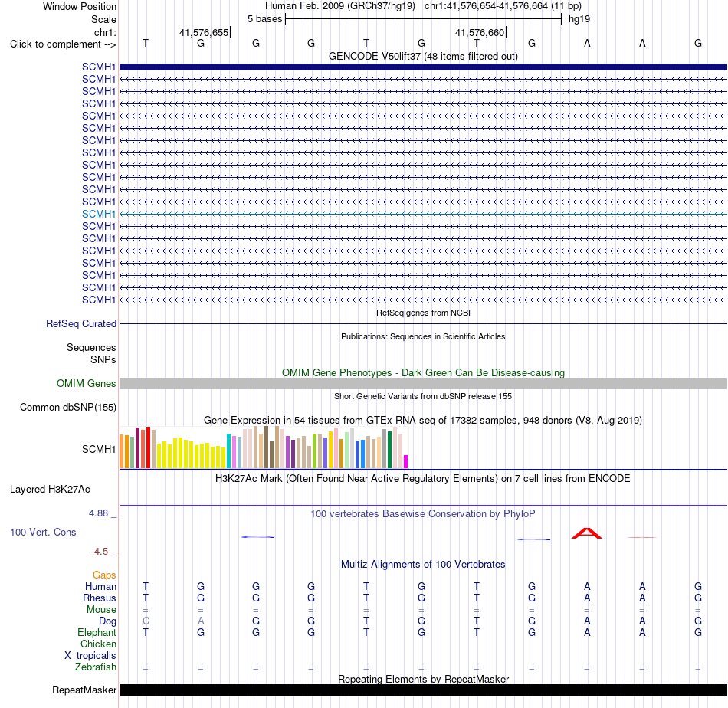The image size is (728, 708).
Task: Open the GTEx Gene Expression track title
Action: (423, 420)
